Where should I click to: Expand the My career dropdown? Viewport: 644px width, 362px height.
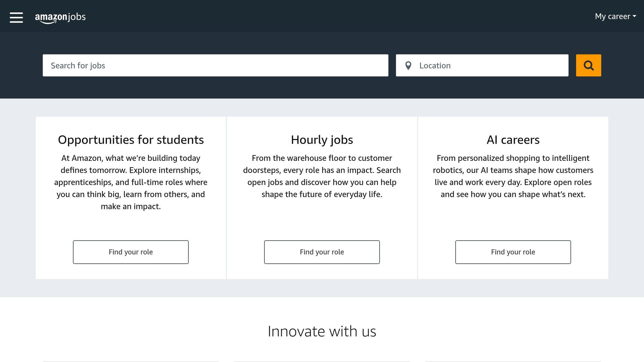coord(612,16)
